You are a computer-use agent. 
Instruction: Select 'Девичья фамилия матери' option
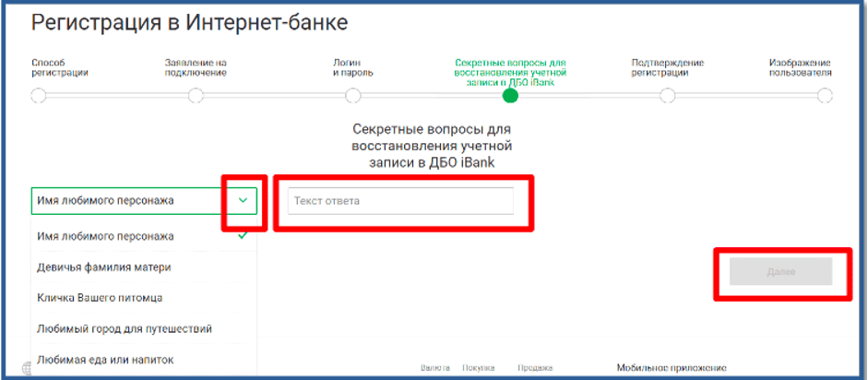144,267
